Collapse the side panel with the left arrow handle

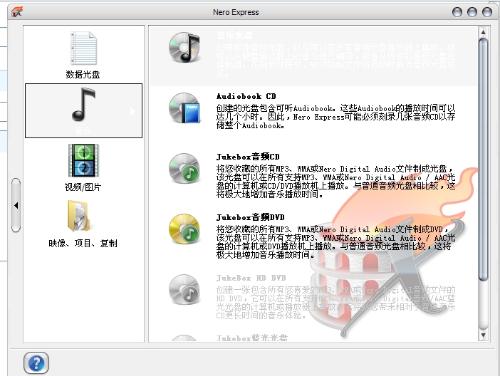[16, 206]
